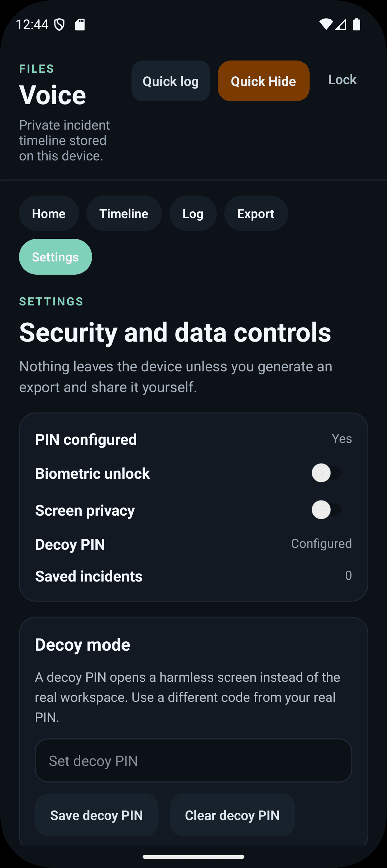Tap the shield icon in the status bar
The image size is (387, 868).
coord(59,24)
